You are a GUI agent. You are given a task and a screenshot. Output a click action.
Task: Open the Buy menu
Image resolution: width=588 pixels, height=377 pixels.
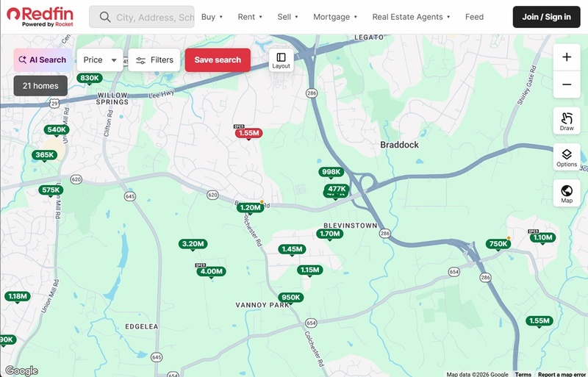pos(212,17)
